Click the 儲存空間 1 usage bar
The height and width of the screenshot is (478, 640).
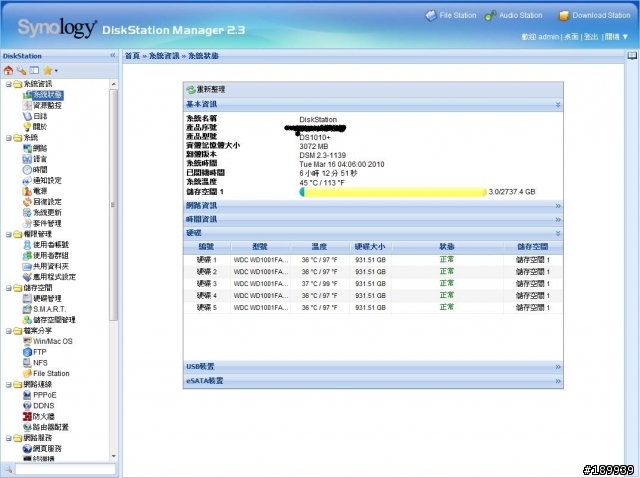393,192
